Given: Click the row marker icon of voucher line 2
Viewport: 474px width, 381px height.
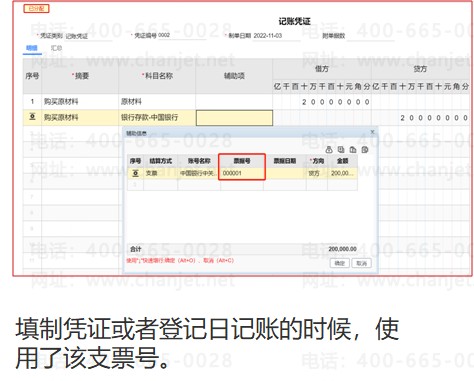Looking at the screenshot, I should coord(32,117).
